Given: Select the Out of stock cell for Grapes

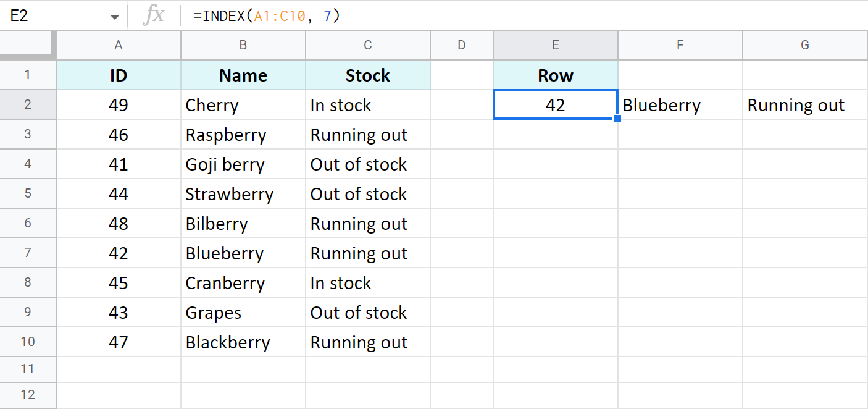Looking at the screenshot, I should (x=367, y=312).
